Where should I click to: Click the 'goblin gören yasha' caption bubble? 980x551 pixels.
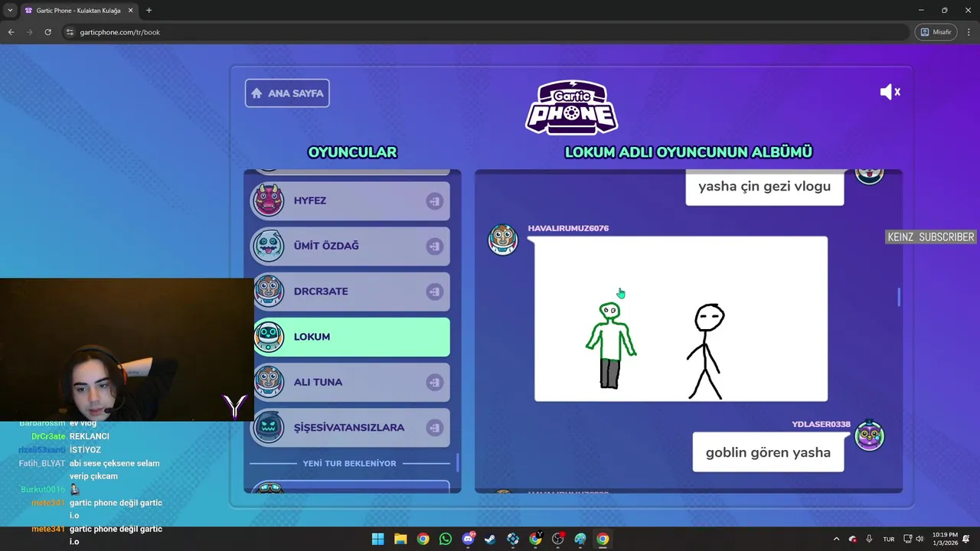click(768, 452)
